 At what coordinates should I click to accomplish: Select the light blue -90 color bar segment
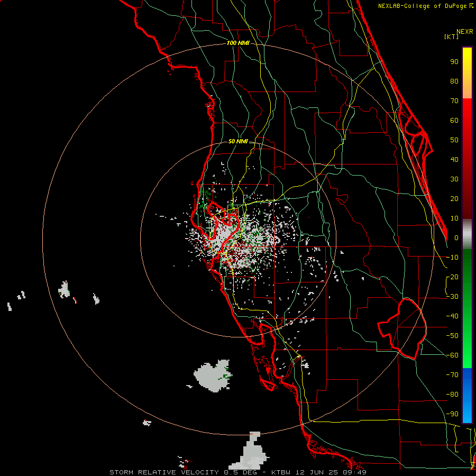[467, 414]
